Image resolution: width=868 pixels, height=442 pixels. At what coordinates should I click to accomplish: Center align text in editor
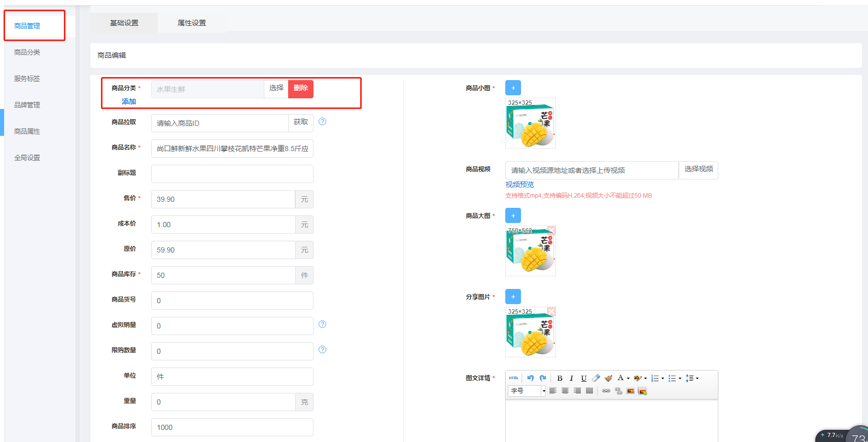point(565,391)
